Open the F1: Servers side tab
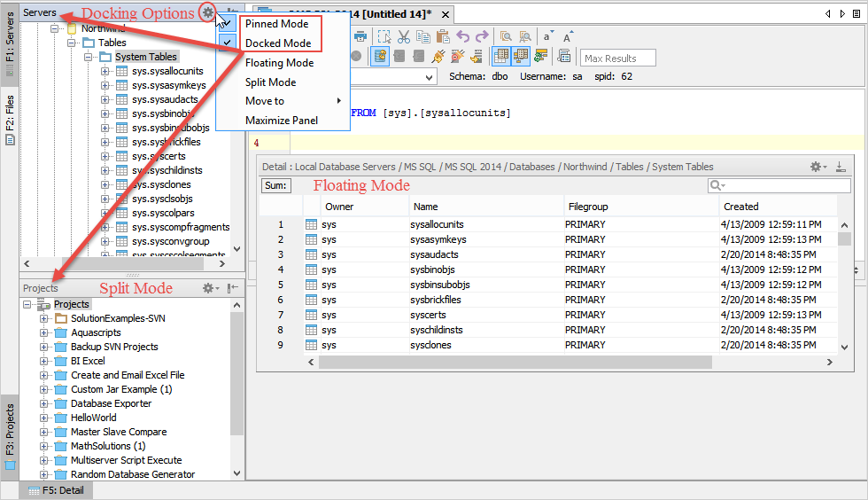 [10, 44]
